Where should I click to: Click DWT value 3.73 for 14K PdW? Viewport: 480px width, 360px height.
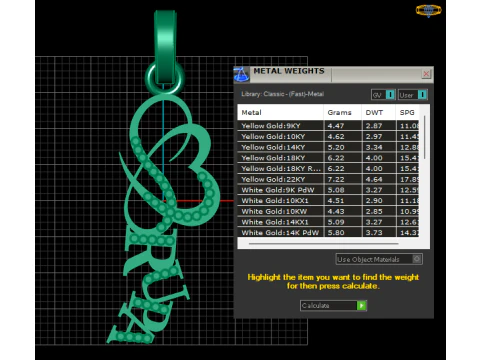(374, 232)
